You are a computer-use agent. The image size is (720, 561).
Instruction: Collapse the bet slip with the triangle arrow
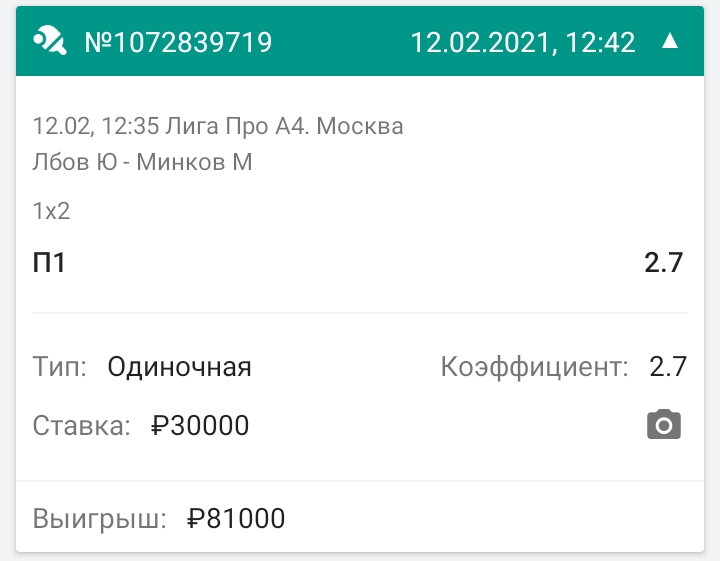tap(670, 41)
